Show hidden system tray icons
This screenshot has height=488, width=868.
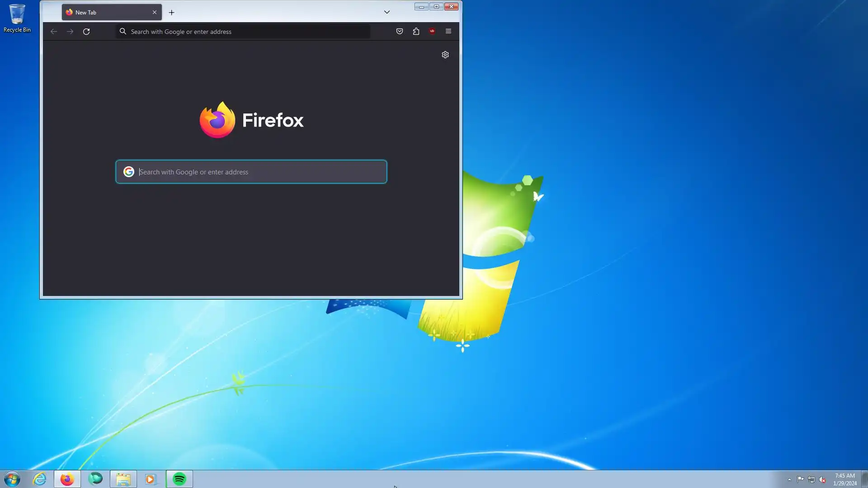click(789, 480)
